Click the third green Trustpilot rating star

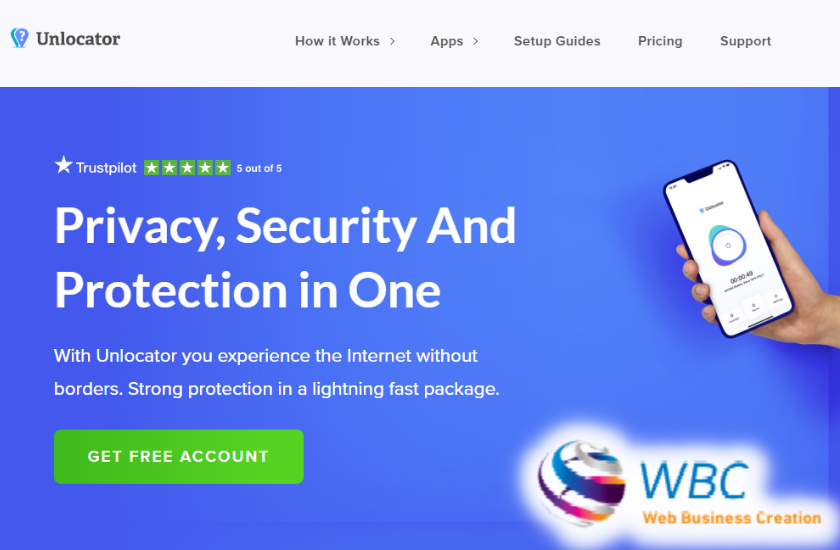(x=188, y=168)
